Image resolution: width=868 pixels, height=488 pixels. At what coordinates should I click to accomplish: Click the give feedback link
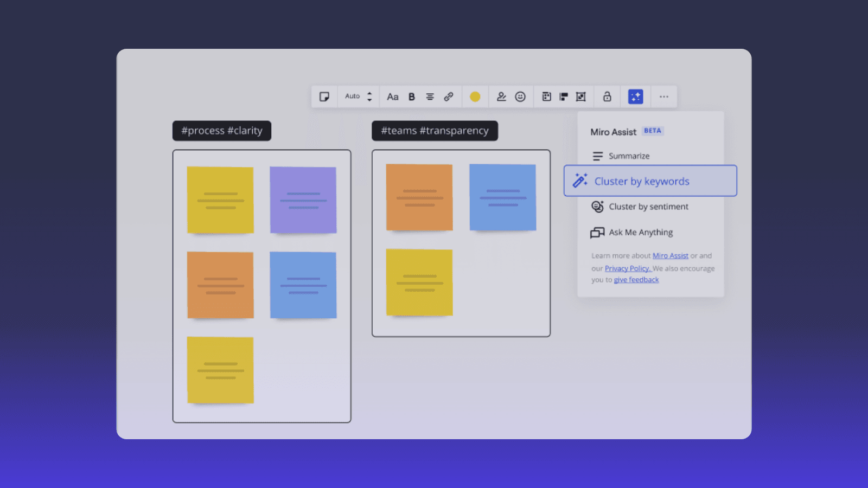point(636,279)
